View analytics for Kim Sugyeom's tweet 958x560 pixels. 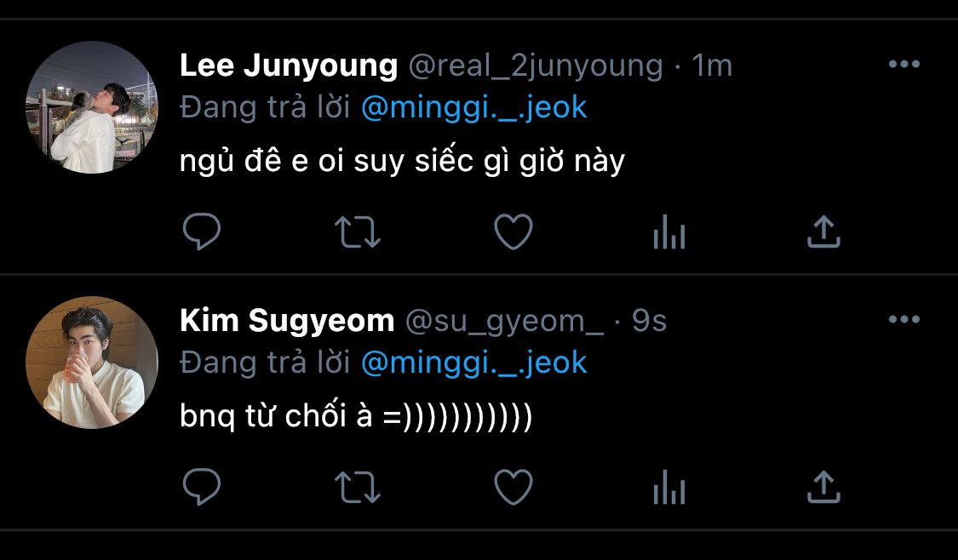669,488
